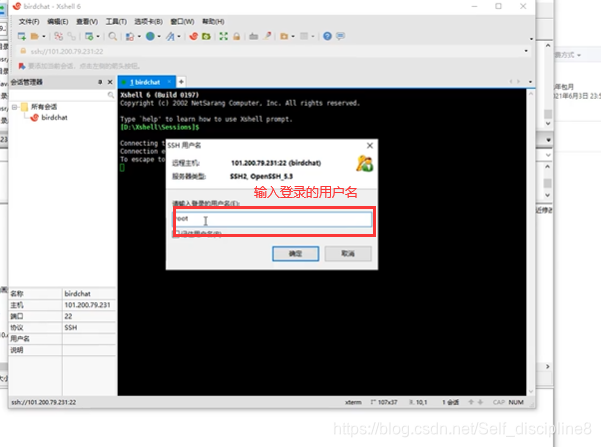Click the 取消 button in the SSH dialog

(x=348, y=254)
